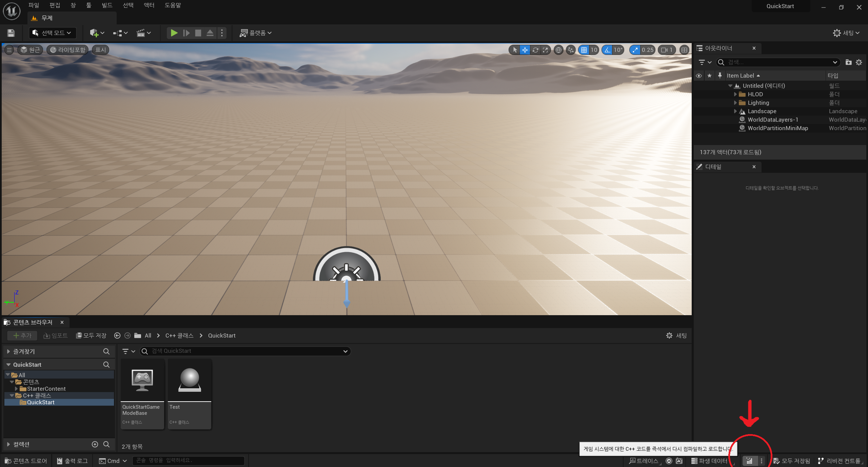
Task: Click the Live Coding compile icon in status bar
Action: tap(749, 461)
